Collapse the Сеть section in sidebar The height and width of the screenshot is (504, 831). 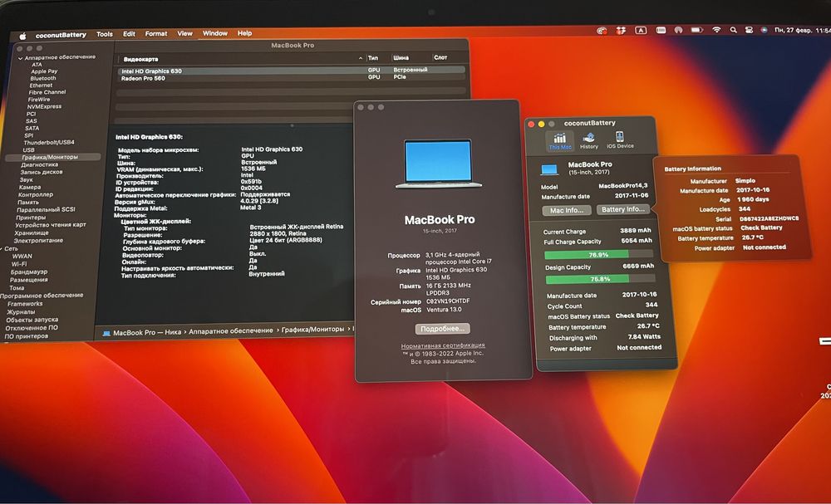click(2, 248)
